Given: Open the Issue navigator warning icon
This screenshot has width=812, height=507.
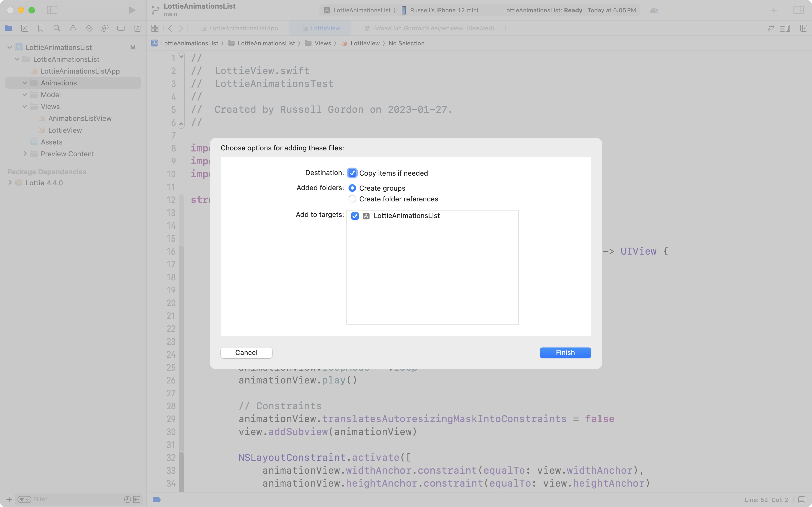Looking at the screenshot, I should click(x=73, y=28).
